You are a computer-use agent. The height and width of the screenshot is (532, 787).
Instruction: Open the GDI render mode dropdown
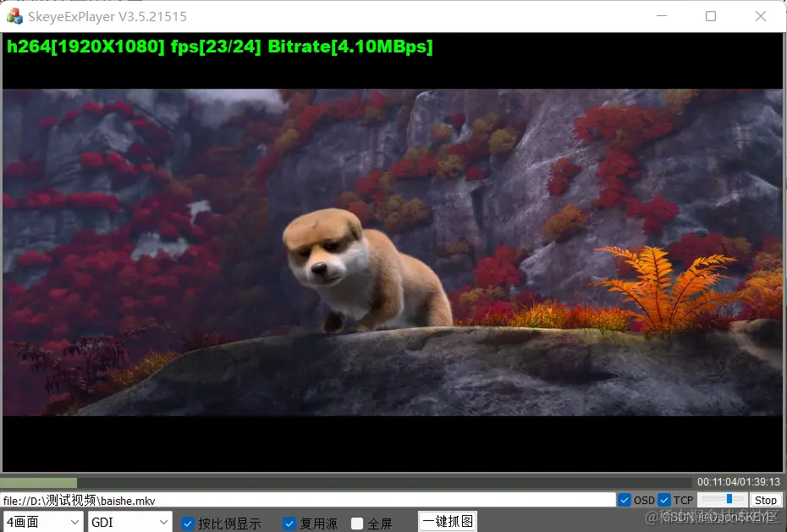pos(130,522)
